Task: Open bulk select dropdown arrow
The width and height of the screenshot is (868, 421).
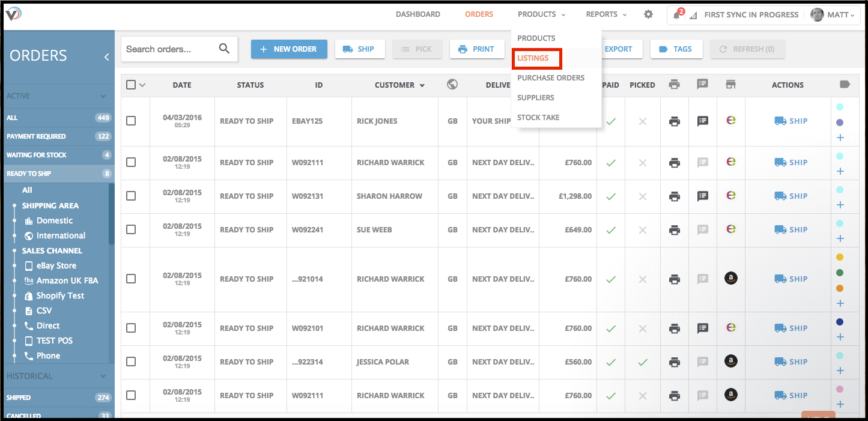Action: 142,85
